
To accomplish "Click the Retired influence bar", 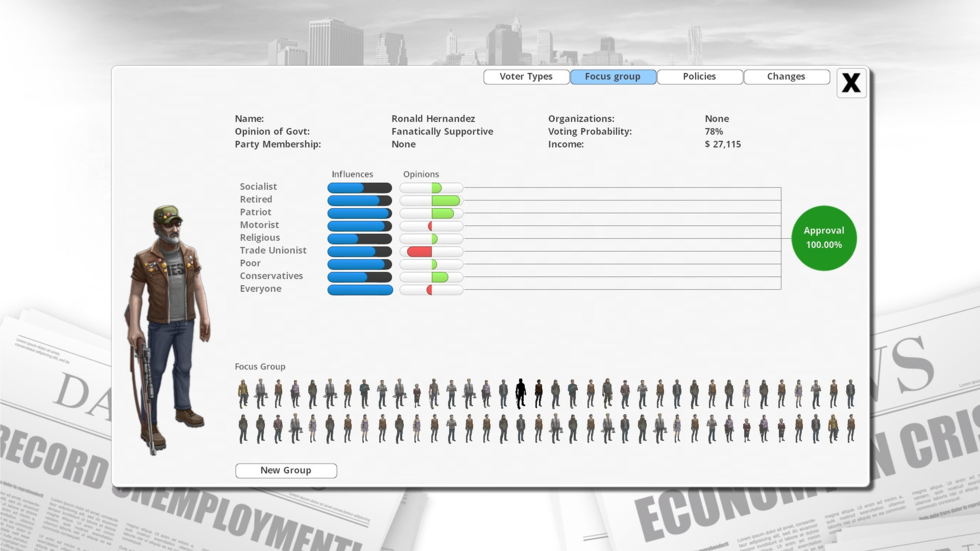I will click(x=359, y=200).
